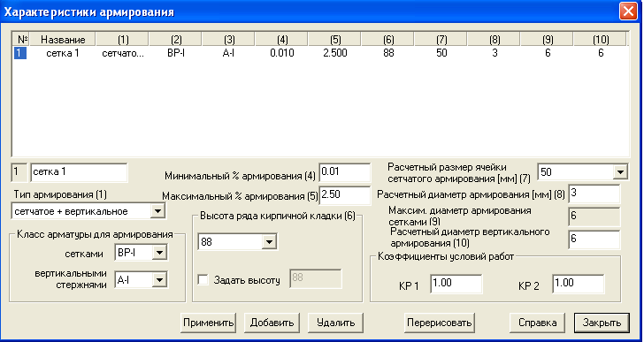The width and height of the screenshot is (644, 342).
Task: Click the КР 1 coefficient field
Action: click(456, 284)
